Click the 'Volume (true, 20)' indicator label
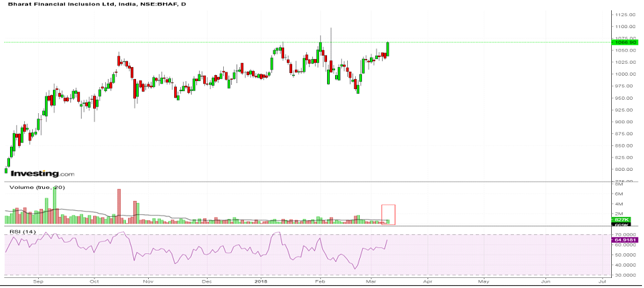Image resolution: width=644 pixels, height=288 pixels. [38, 187]
